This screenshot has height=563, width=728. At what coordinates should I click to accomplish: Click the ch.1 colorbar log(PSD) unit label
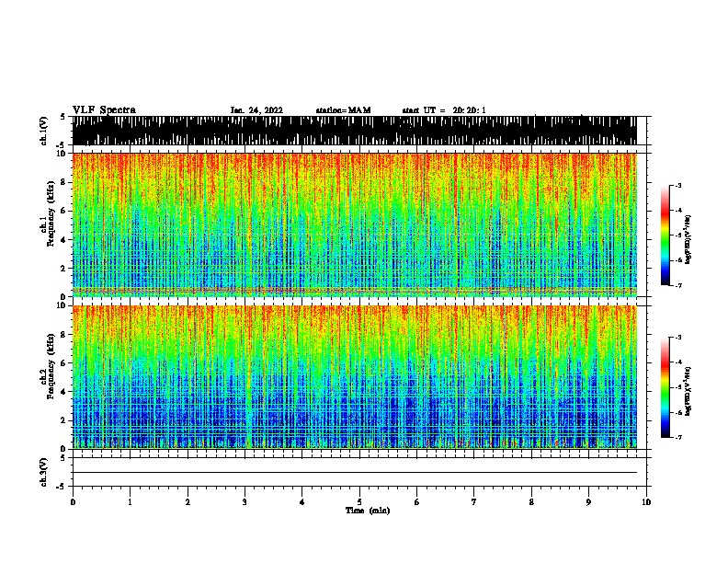(688, 239)
